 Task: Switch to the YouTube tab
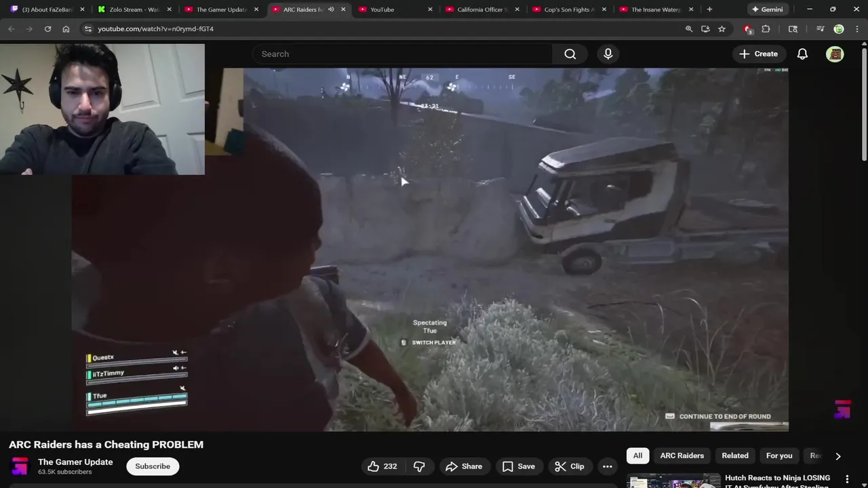pyautogui.click(x=395, y=9)
